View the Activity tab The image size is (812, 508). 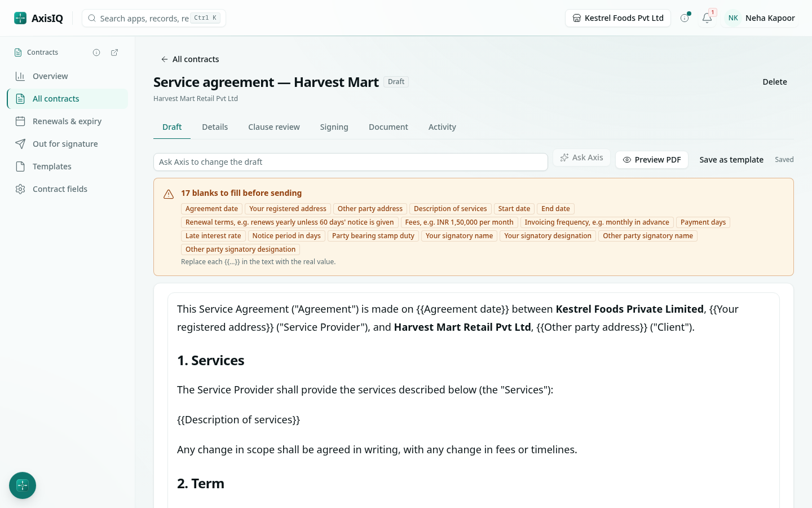point(442,127)
